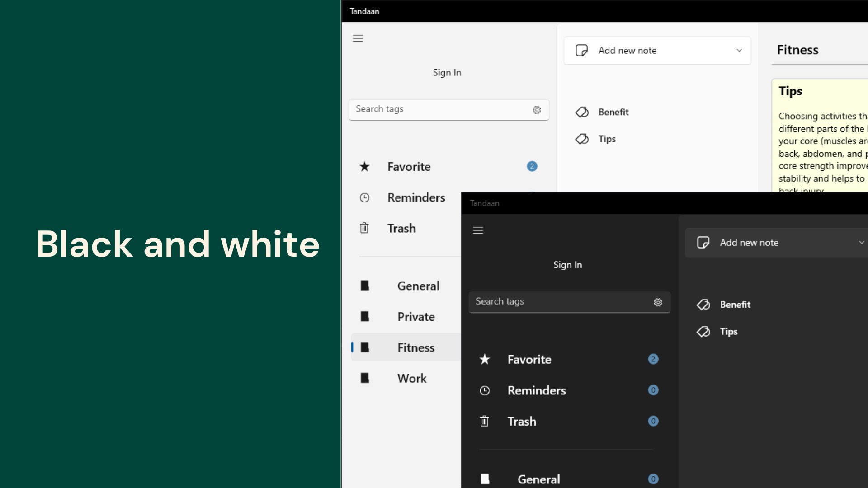Open hamburger menu in dark window

tap(478, 230)
